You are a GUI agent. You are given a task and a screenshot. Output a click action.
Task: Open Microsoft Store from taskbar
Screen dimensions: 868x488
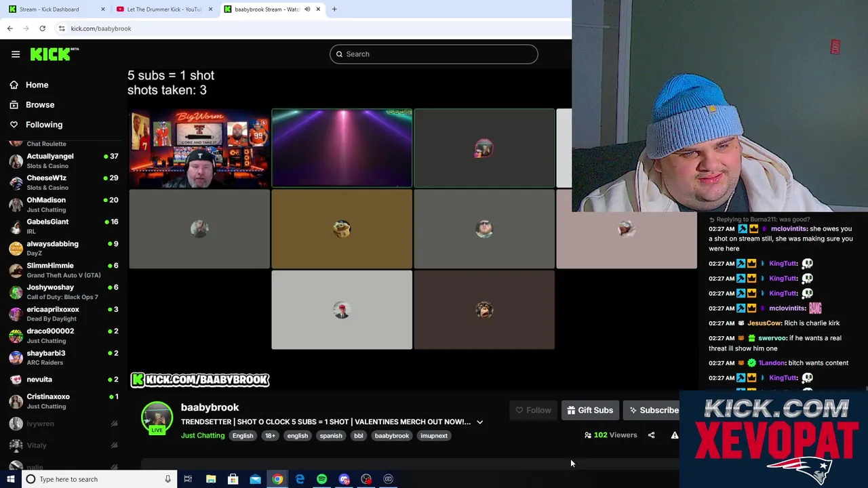coord(233,479)
